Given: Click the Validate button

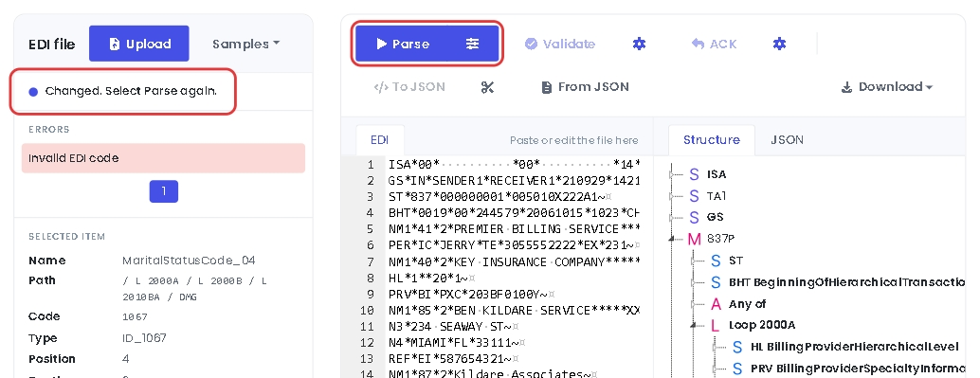Looking at the screenshot, I should click(x=560, y=44).
